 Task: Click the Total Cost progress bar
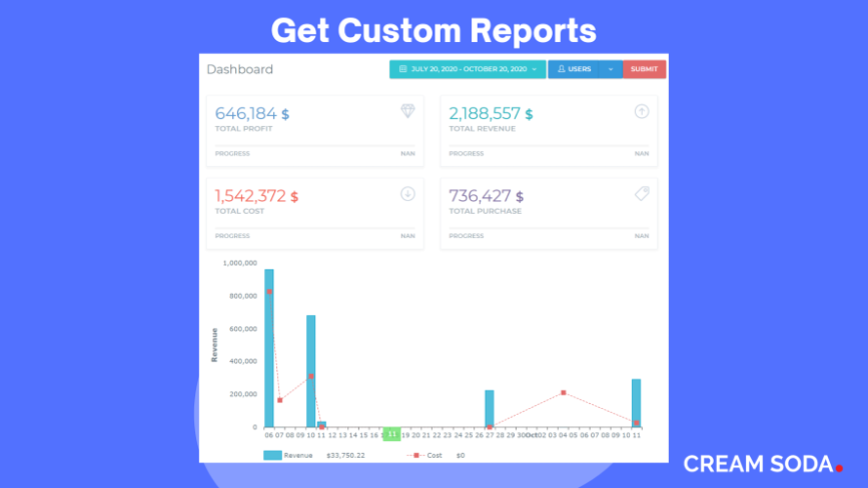coord(315,228)
